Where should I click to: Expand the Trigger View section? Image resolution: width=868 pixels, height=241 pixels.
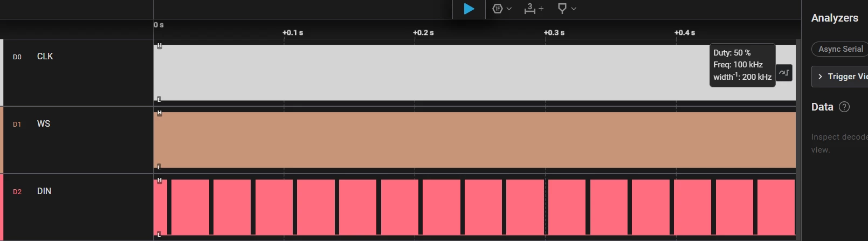(839, 77)
